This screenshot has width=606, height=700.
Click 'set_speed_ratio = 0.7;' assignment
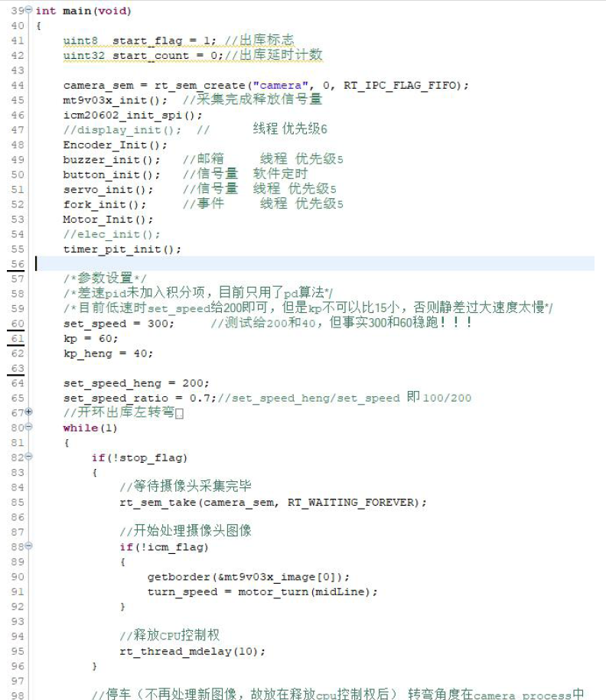[139, 399]
